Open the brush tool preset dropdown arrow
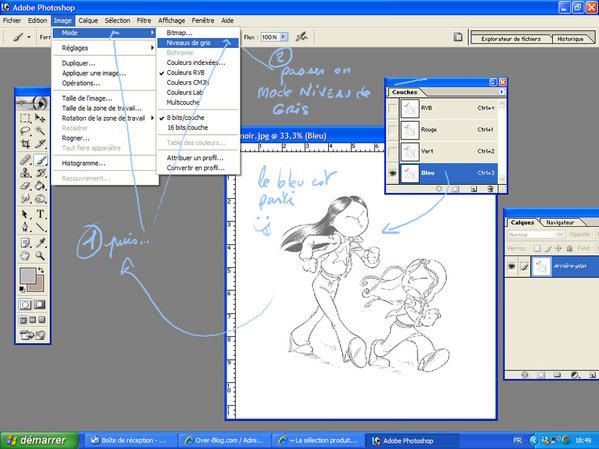The image size is (599, 449). click(29, 37)
